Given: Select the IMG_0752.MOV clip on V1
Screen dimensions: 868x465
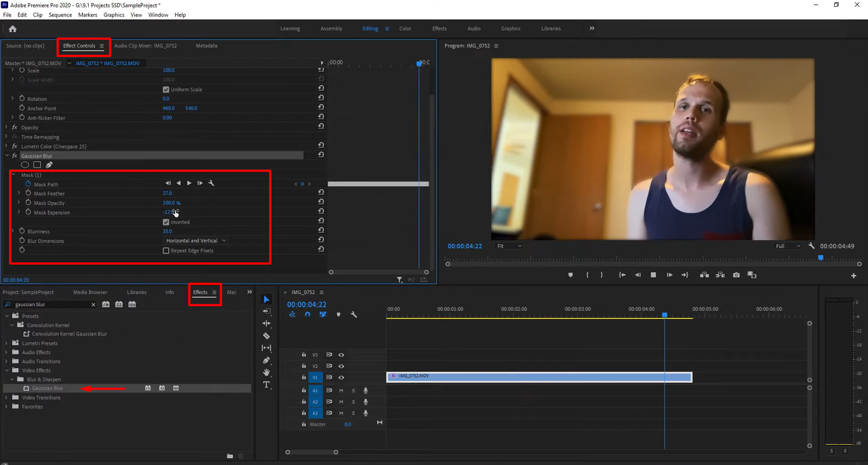Looking at the screenshot, I should click(x=539, y=377).
